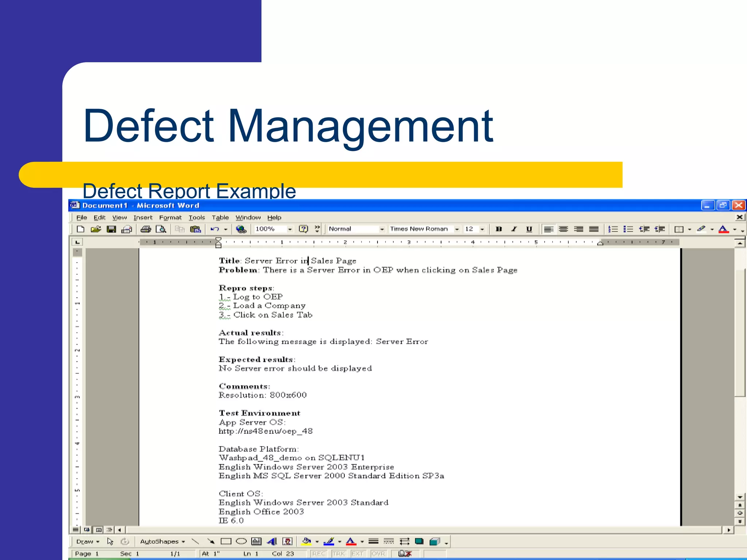Switch to Normal view button
Screen dimensions: 747x560
tap(76, 529)
